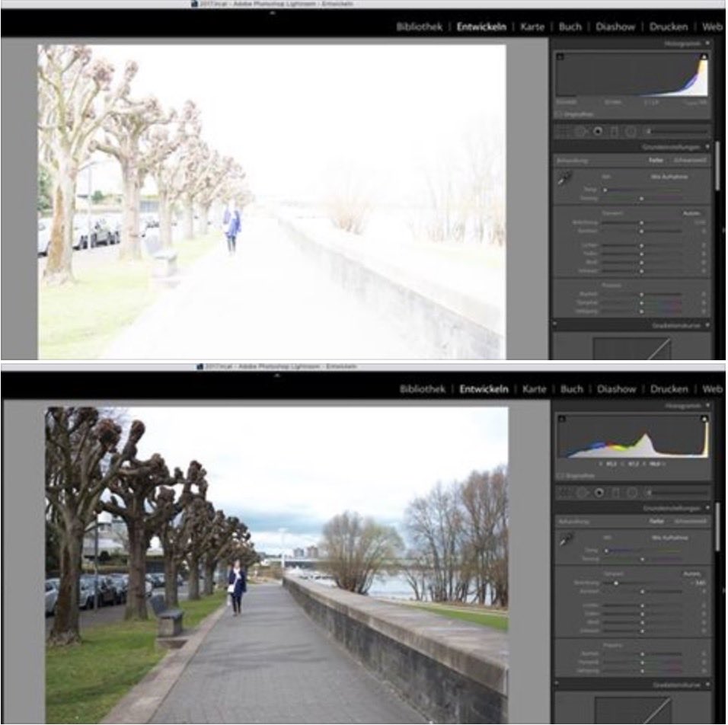Click the Belichtung slider handle in lower window
This screenshot has height=725, width=728.
[616, 583]
